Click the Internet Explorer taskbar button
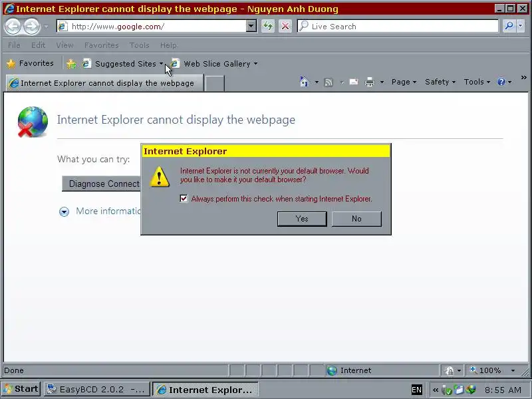 [205, 390]
